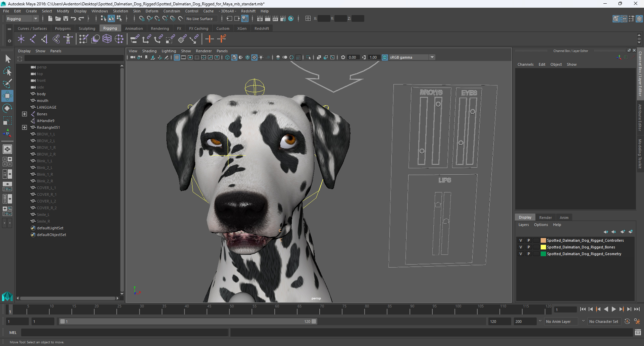Toggle wireframe shading in viewport toolbar
644x346 pixels.
pyautogui.click(x=227, y=57)
